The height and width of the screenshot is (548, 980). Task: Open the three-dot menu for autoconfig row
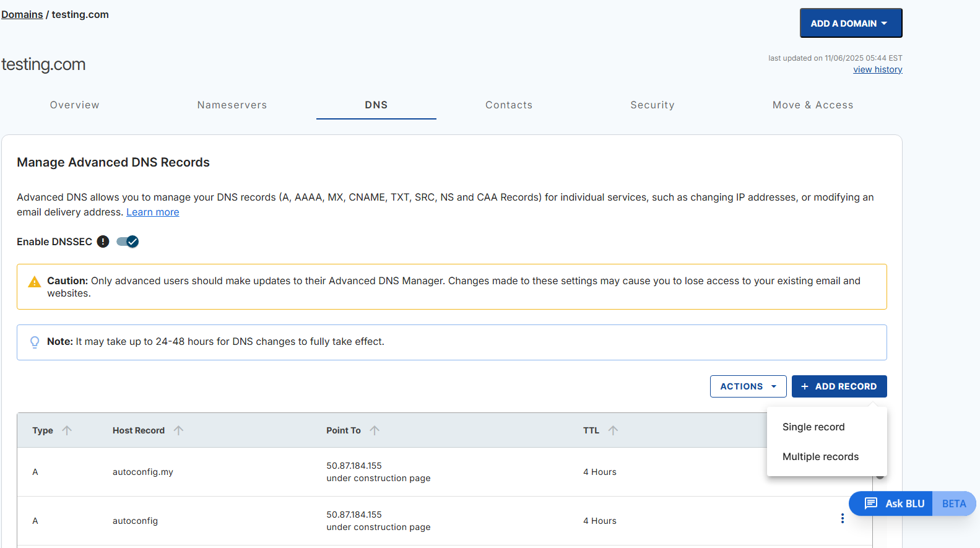pos(843,518)
